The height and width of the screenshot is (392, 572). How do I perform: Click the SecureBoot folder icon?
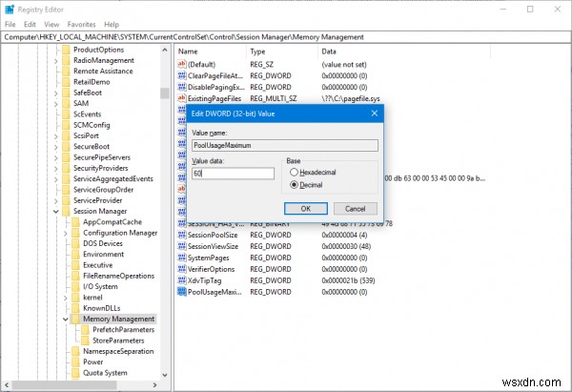pyautogui.click(x=66, y=146)
